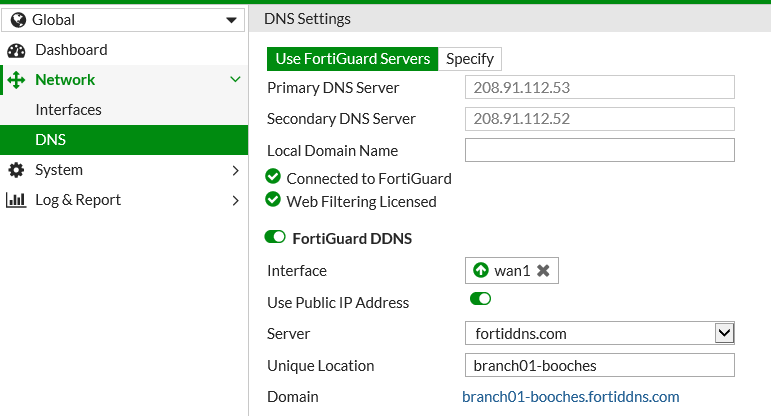
Task: Click the Secondary DNS Server field
Action: (600, 119)
